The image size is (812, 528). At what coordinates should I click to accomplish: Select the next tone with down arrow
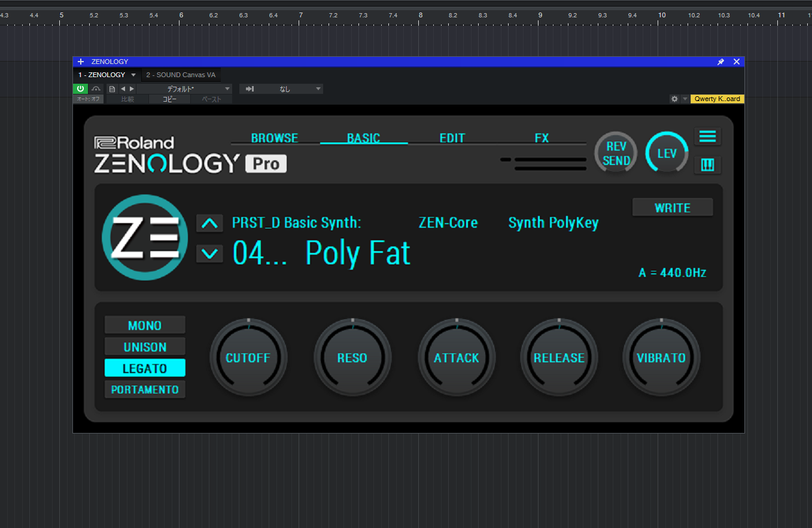pos(209,254)
